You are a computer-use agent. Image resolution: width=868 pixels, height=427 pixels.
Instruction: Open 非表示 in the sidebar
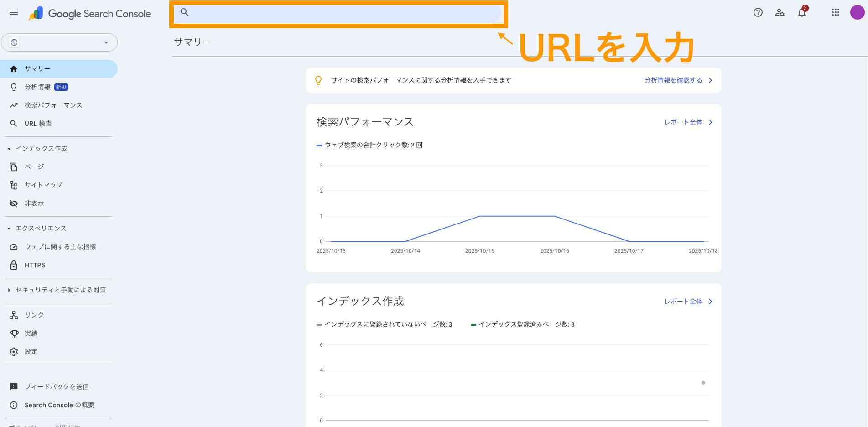tap(59, 203)
